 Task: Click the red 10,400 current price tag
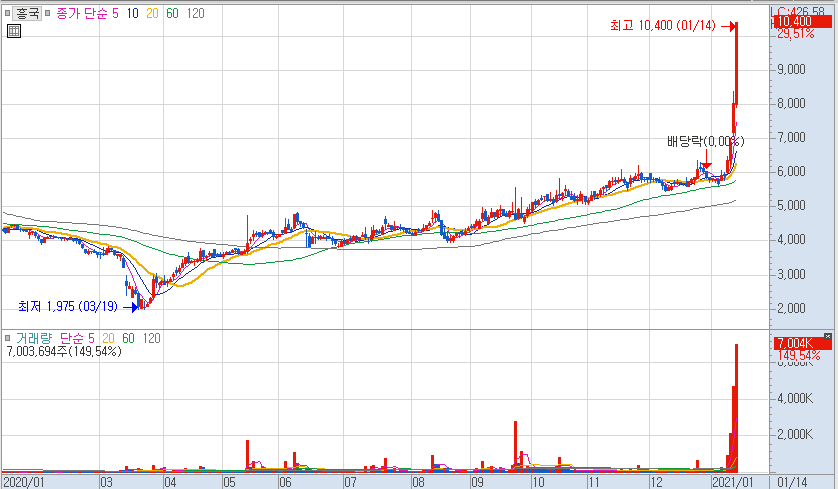click(803, 21)
